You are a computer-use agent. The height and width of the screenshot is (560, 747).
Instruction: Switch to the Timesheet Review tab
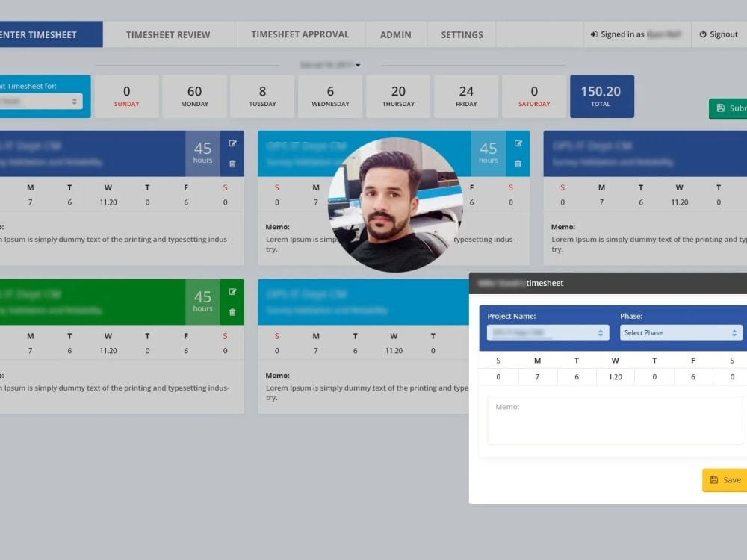[x=168, y=34]
